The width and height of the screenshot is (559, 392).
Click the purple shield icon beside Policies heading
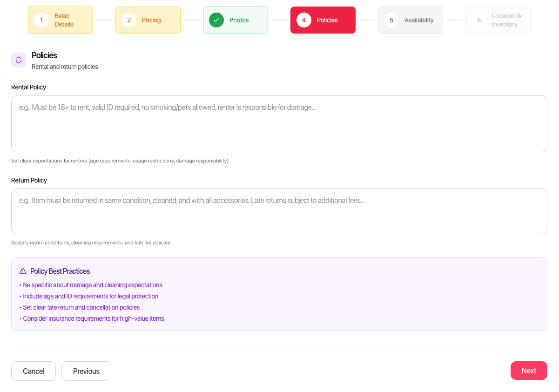pos(19,60)
